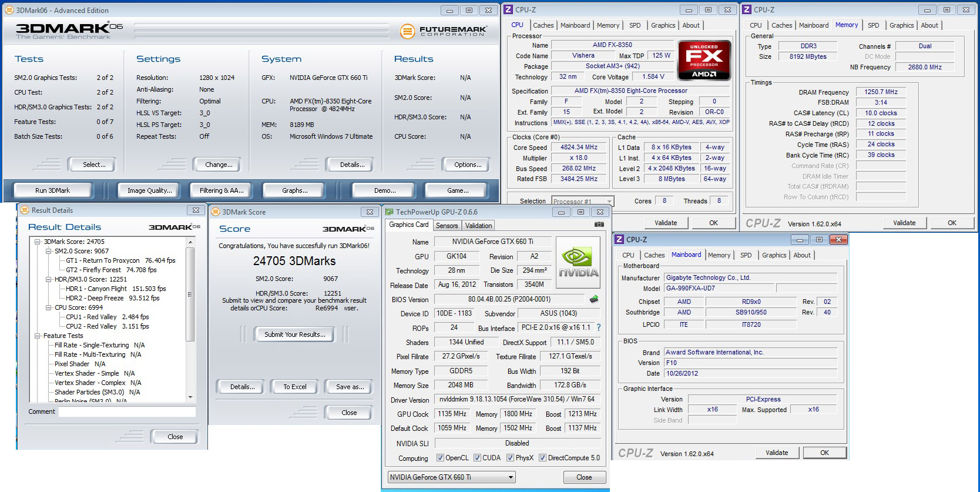Viewport: 980px width, 492px height.
Task: Click the 3DMark06 logo in main window header
Action: pyautogui.click(x=69, y=31)
